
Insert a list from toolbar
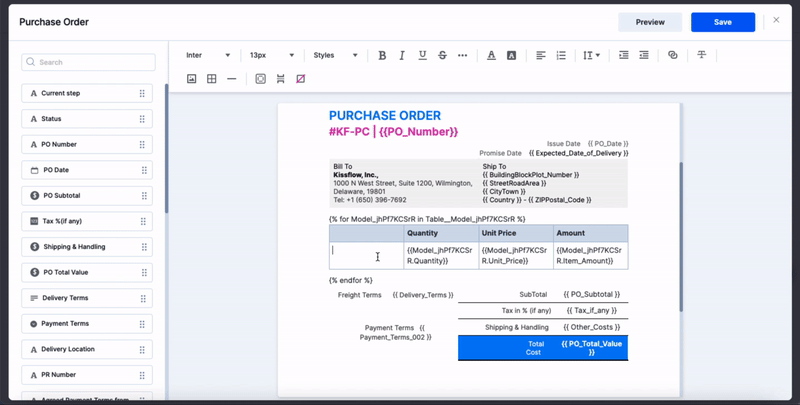point(561,56)
